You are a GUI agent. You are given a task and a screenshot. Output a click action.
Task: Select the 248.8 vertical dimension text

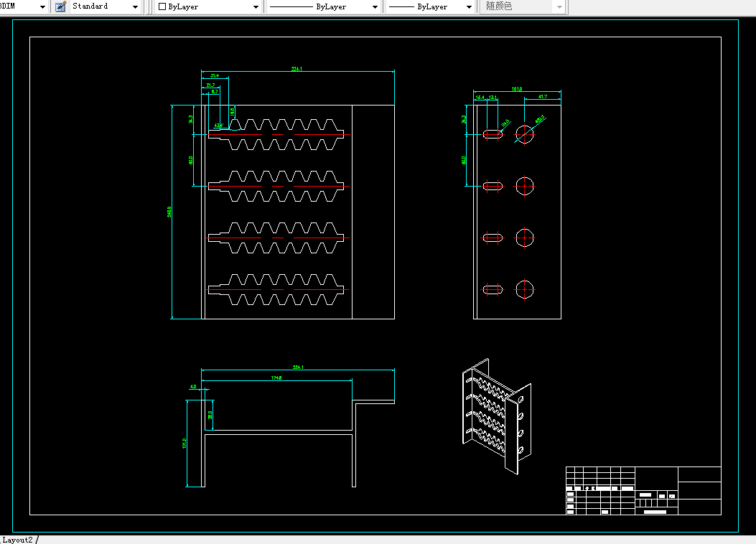(169, 212)
